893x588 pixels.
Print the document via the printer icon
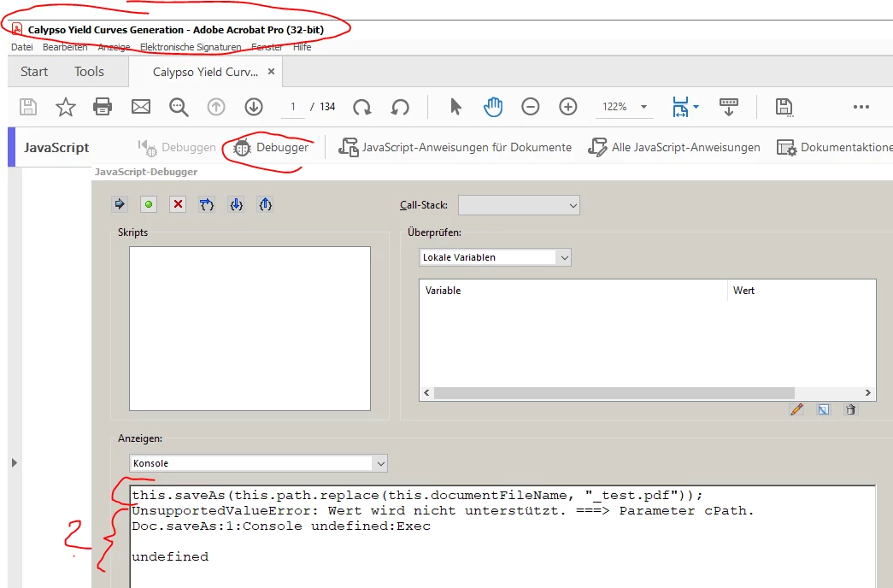103,107
